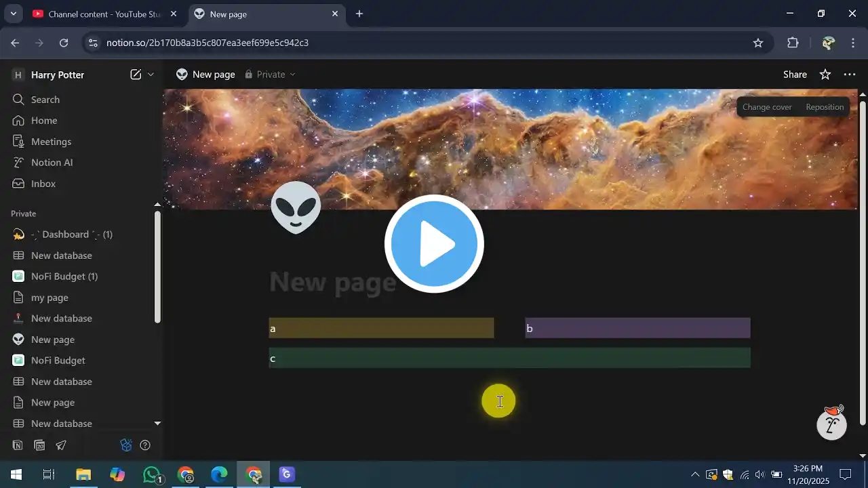
Task: Open the help question mark icon
Action: pos(145,445)
